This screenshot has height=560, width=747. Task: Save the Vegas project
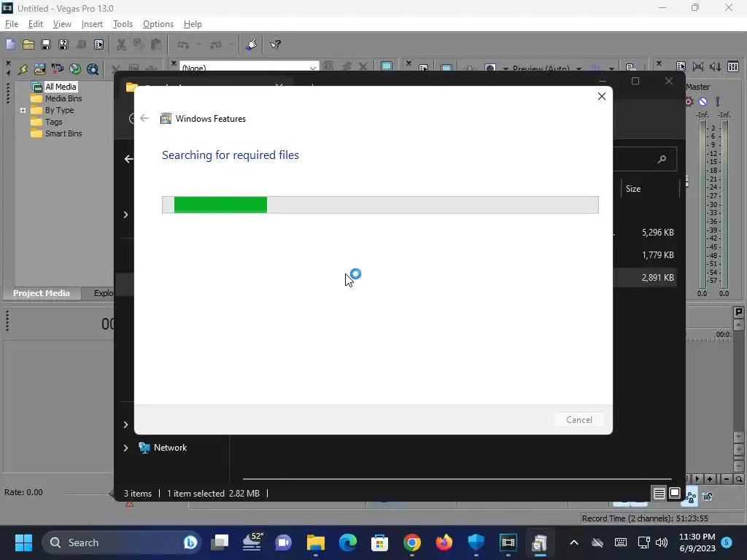coord(46,44)
